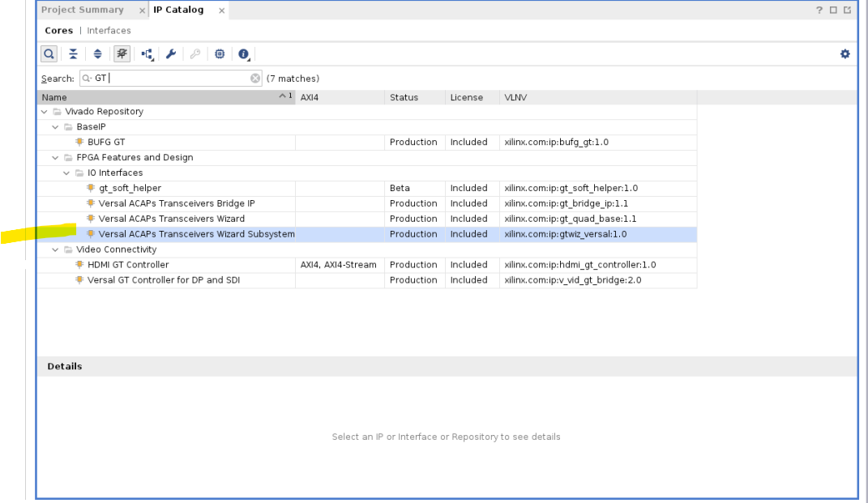Click the IP compatibility chip icon

tap(220, 53)
